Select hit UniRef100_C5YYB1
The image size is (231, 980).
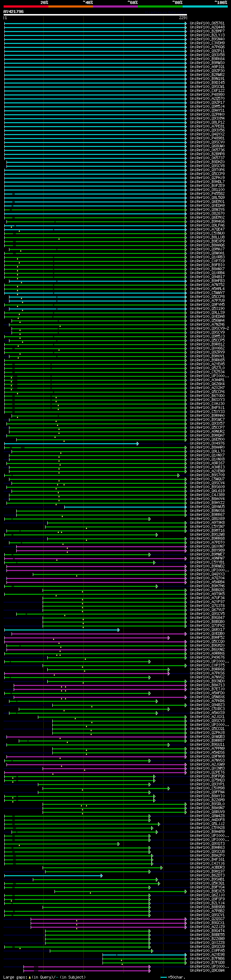208,562
